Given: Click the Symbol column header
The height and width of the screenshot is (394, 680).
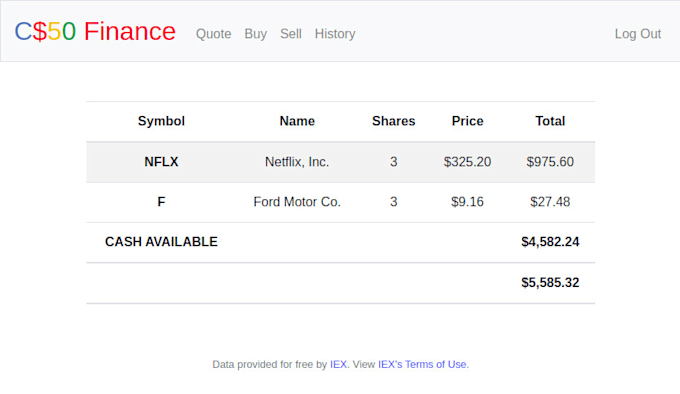Looking at the screenshot, I should 161,121.
